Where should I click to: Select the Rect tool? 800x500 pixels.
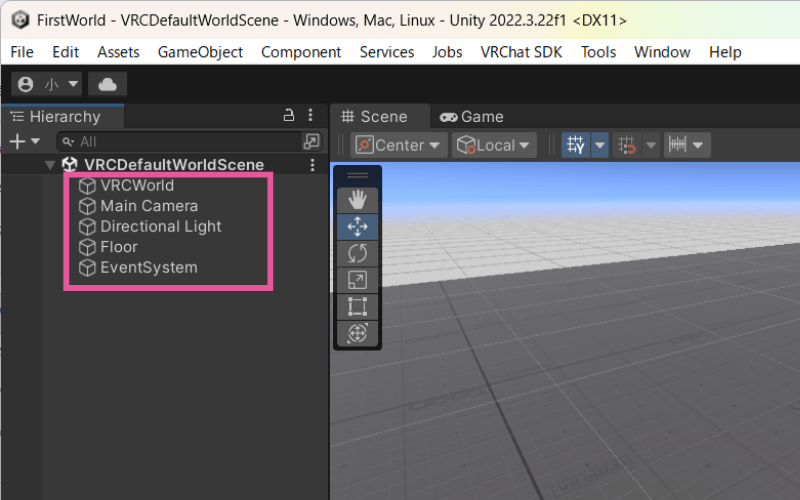pyautogui.click(x=357, y=306)
